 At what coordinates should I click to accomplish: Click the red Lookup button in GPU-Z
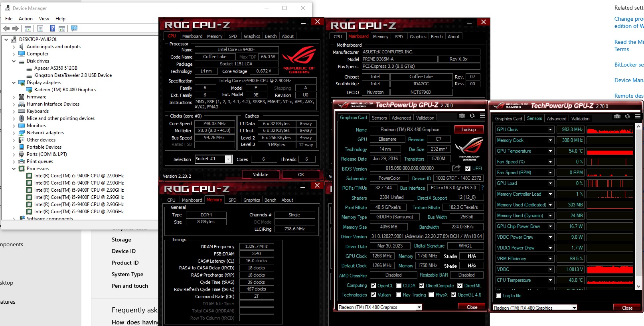[468, 130]
